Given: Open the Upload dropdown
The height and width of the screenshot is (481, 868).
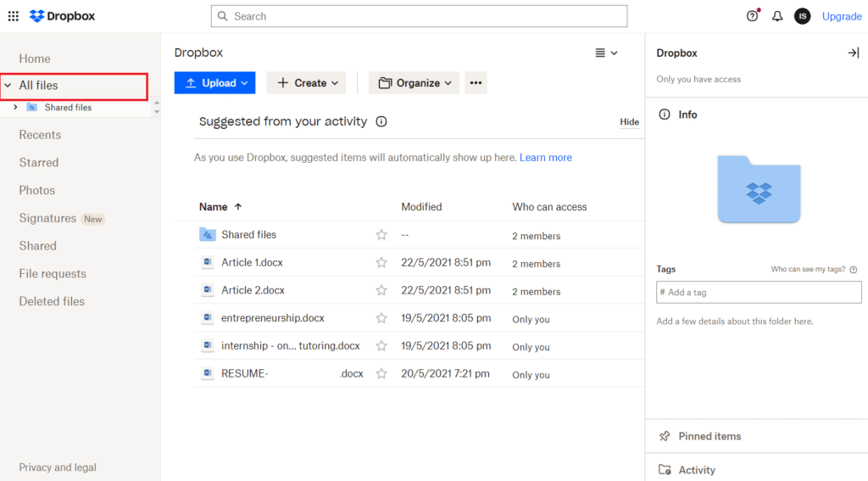Looking at the screenshot, I should click(x=214, y=82).
